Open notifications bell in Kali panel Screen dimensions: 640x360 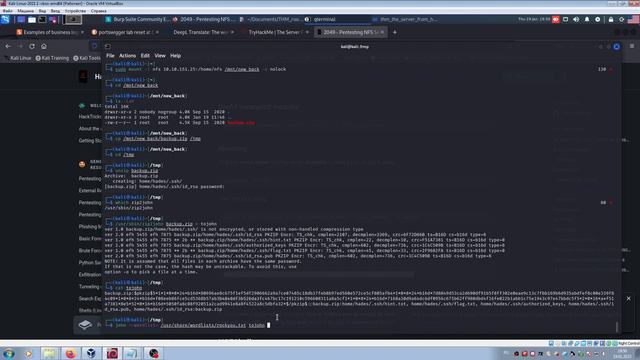click(x=587, y=19)
